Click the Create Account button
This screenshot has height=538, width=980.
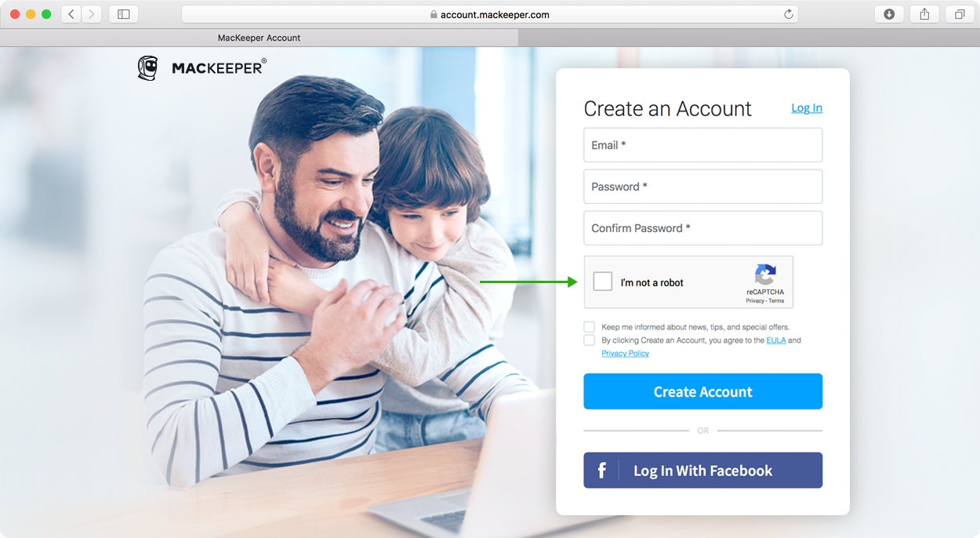pyautogui.click(x=702, y=391)
